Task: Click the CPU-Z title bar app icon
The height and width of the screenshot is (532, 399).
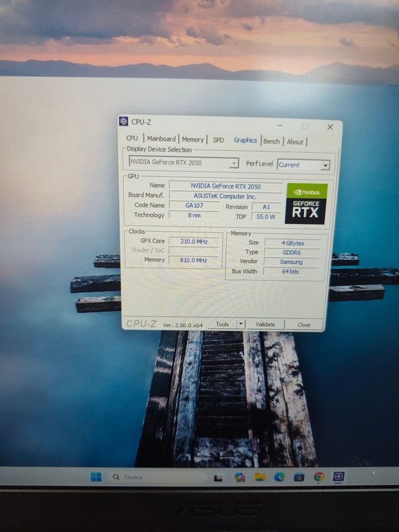Action: tap(124, 121)
